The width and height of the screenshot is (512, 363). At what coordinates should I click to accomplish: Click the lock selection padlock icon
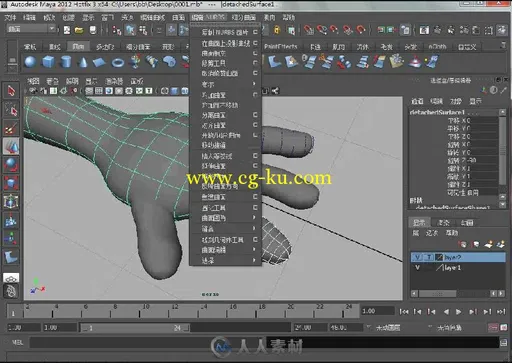[277, 30]
